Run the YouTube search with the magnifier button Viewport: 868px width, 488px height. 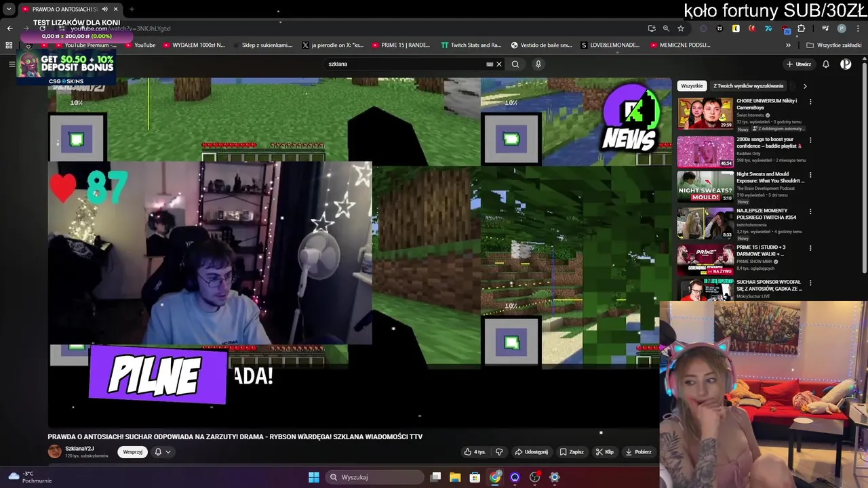coord(515,64)
